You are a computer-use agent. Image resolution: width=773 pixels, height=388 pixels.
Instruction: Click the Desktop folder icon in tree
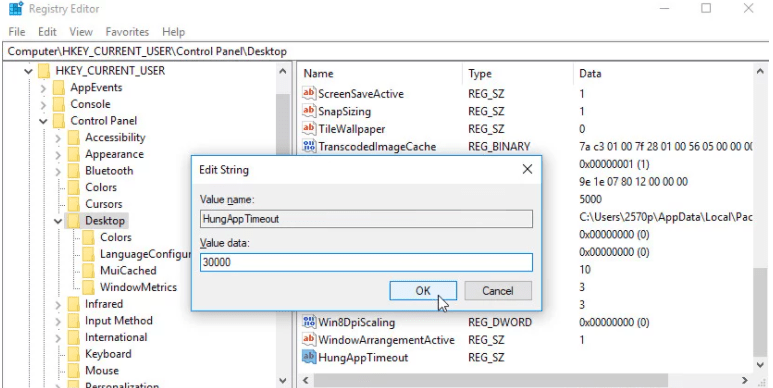(74, 221)
